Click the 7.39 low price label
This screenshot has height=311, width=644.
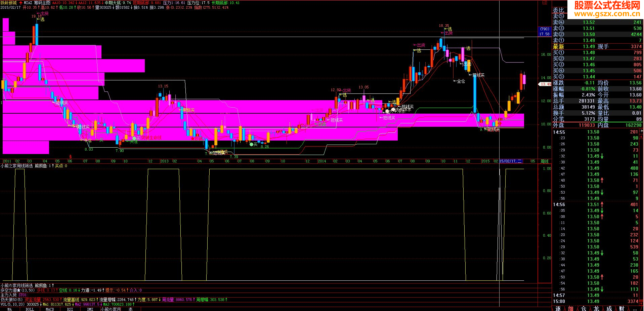pyautogui.click(x=234, y=157)
